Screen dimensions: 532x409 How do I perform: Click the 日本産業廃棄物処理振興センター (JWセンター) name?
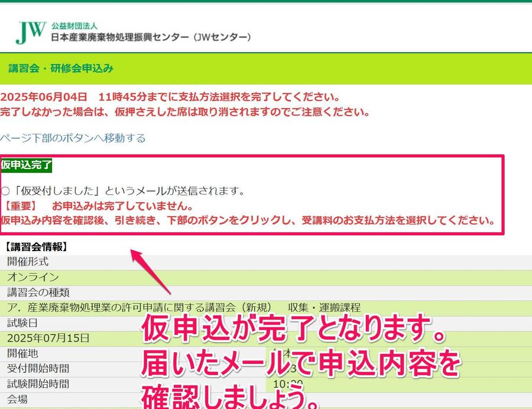151,37
